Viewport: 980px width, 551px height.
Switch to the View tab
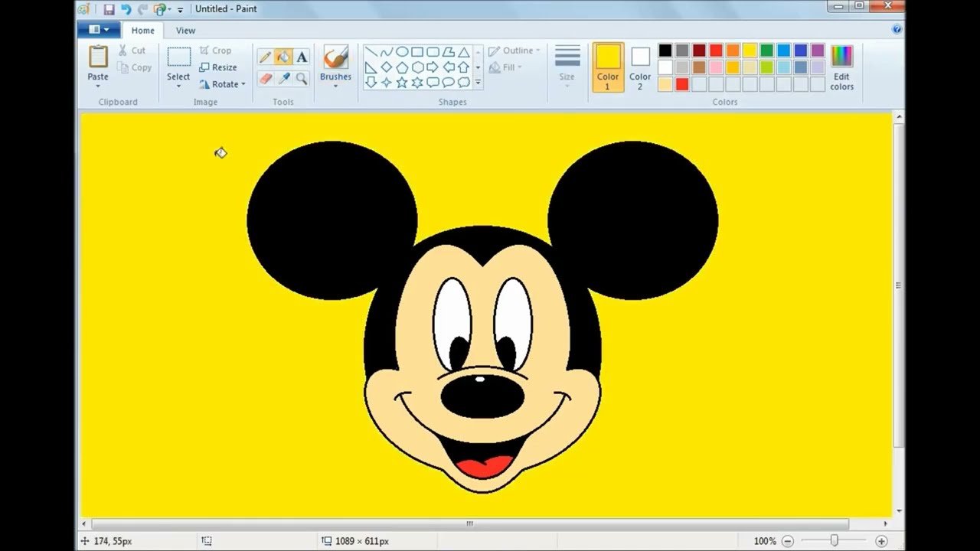pyautogui.click(x=185, y=31)
